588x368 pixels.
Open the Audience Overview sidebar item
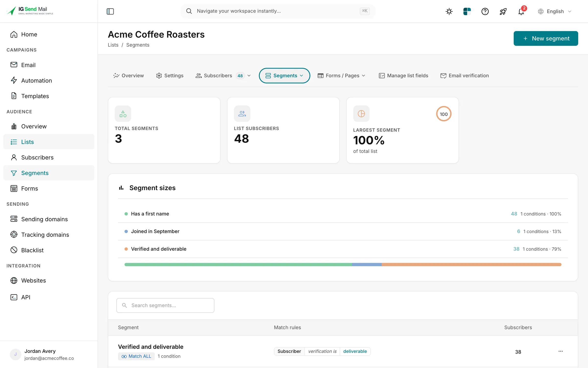click(x=49, y=126)
